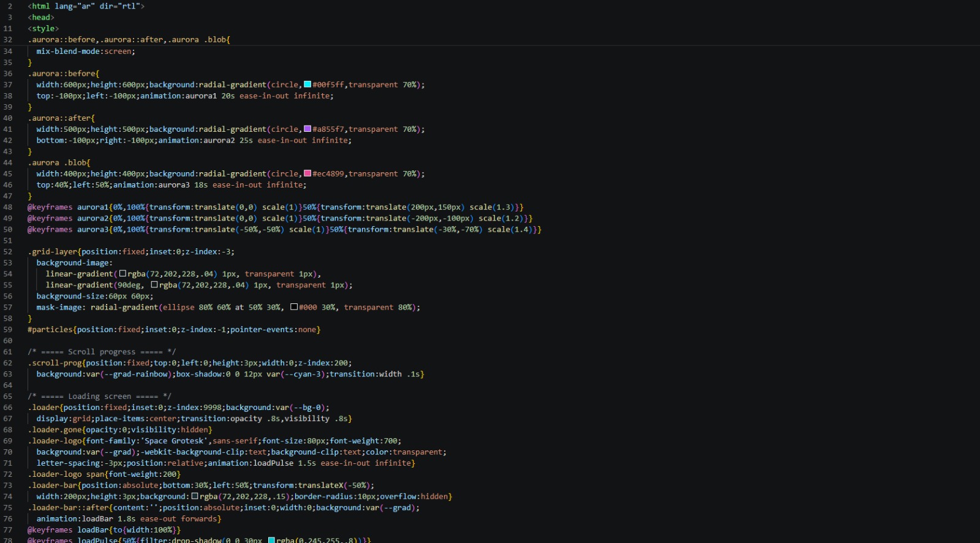
Task: Click the 'Loading screen' comment
Action: pyautogui.click(x=99, y=397)
